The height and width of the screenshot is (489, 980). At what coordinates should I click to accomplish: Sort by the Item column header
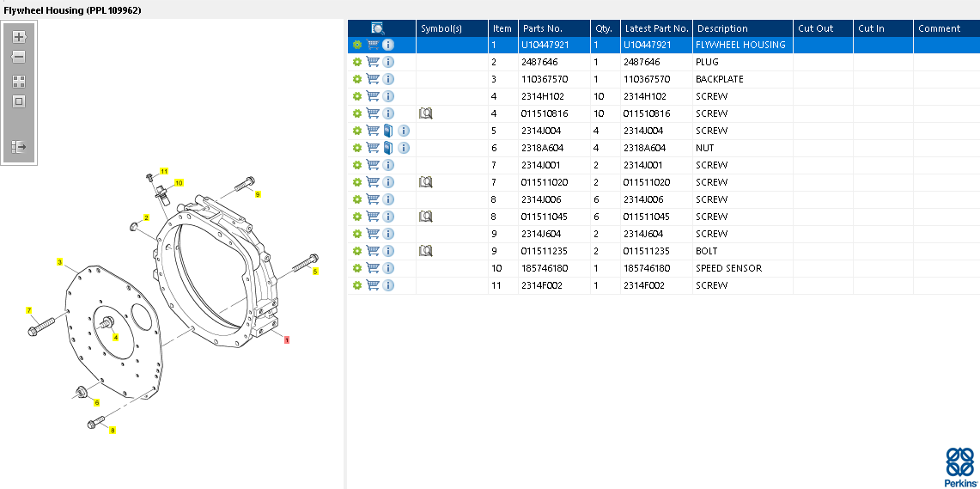pos(503,28)
